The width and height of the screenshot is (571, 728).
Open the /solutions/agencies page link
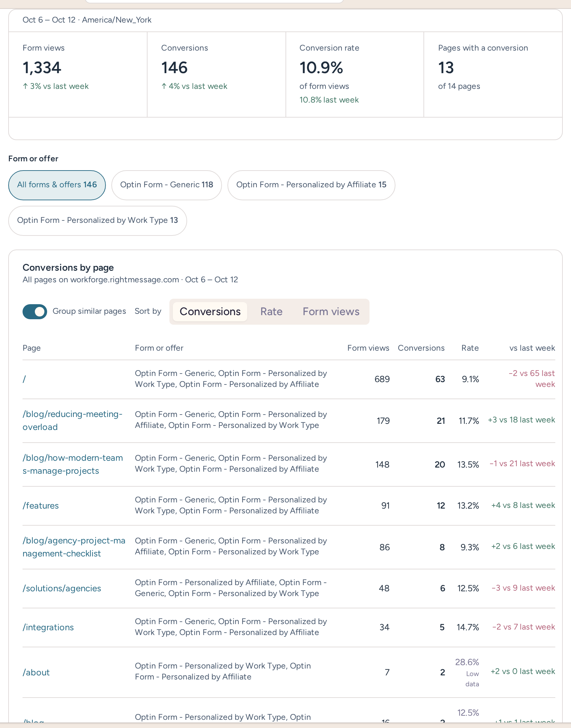coord(62,588)
